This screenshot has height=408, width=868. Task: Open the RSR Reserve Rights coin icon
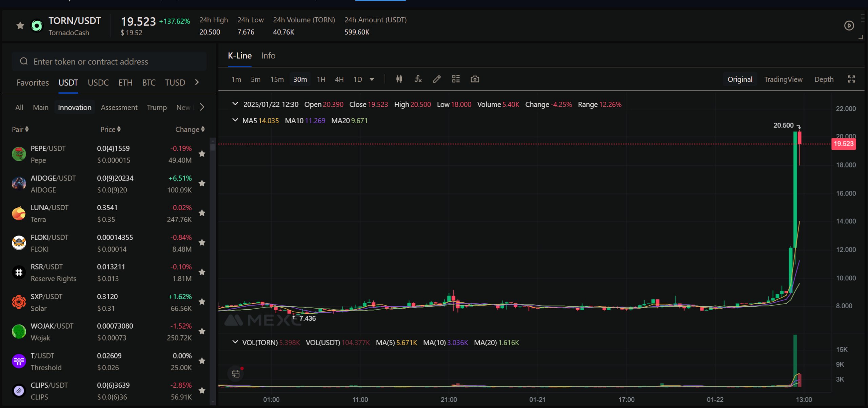point(19,272)
